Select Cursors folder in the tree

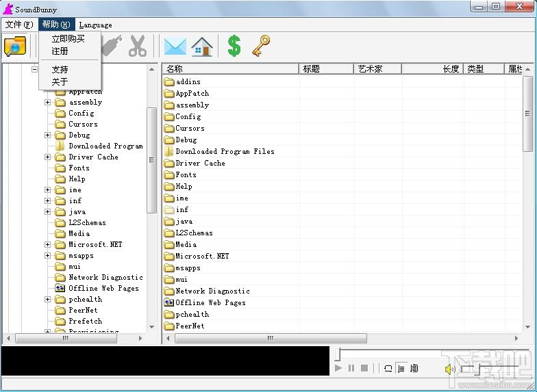(x=84, y=125)
